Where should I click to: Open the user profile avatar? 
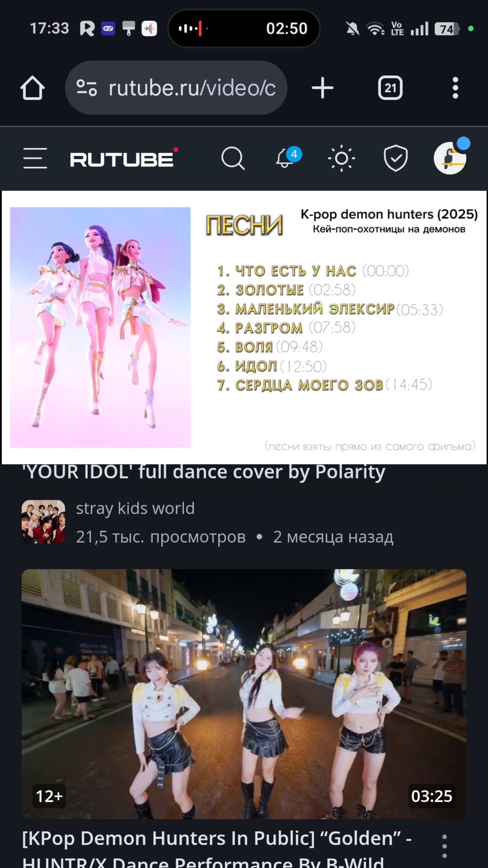click(x=451, y=157)
